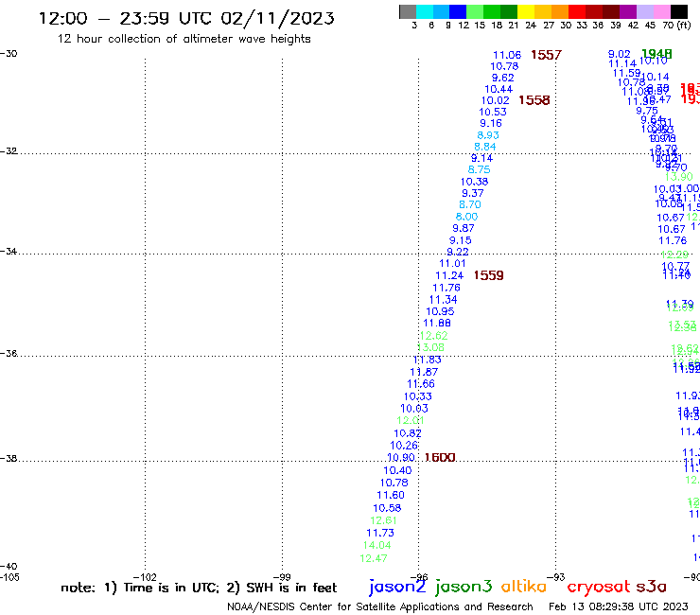Click the wave height value '10.58'
The image size is (700, 615).
(387, 508)
